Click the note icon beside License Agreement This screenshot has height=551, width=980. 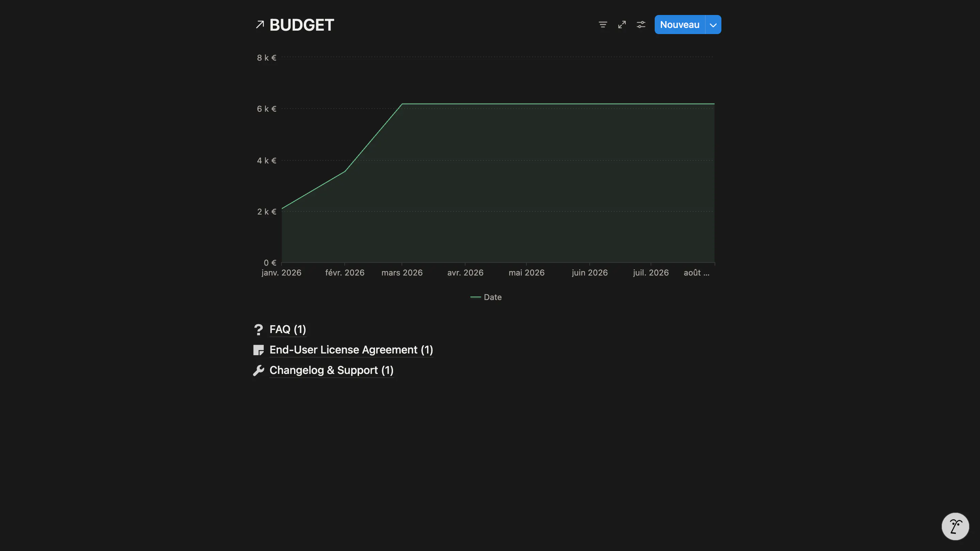tap(258, 350)
